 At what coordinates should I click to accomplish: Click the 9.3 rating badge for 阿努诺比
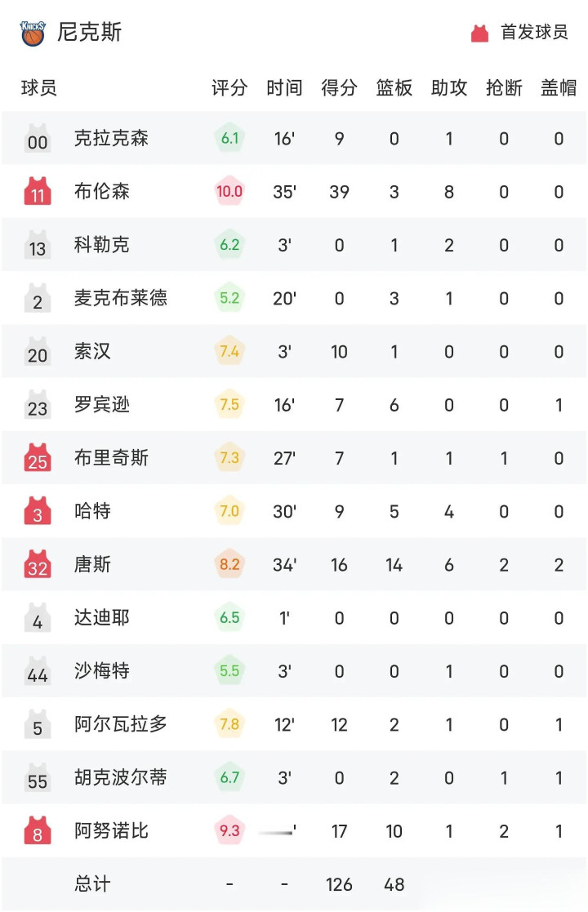[x=229, y=831]
